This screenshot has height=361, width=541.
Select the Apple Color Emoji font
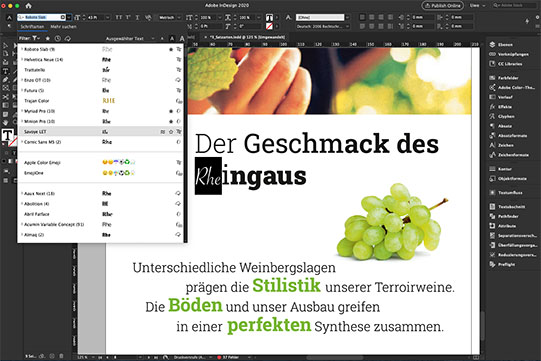[x=100, y=163]
